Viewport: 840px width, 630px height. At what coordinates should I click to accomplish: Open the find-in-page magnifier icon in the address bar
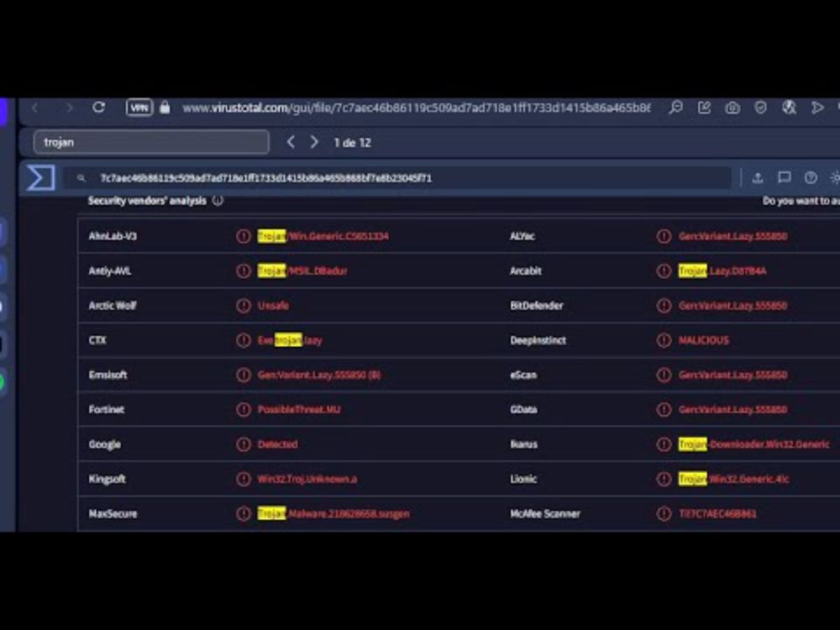[x=675, y=108]
